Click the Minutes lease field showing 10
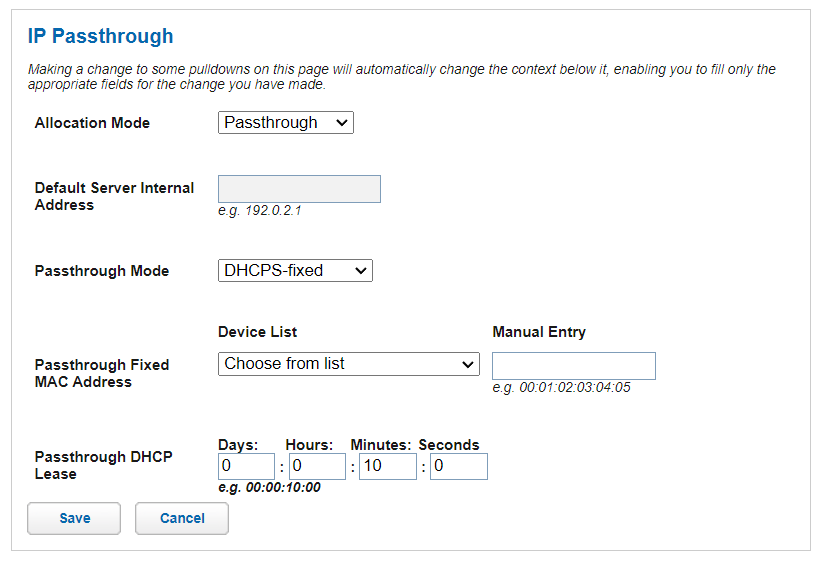Screen dimensions: 823x571 pyautogui.click(x=387, y=467)
